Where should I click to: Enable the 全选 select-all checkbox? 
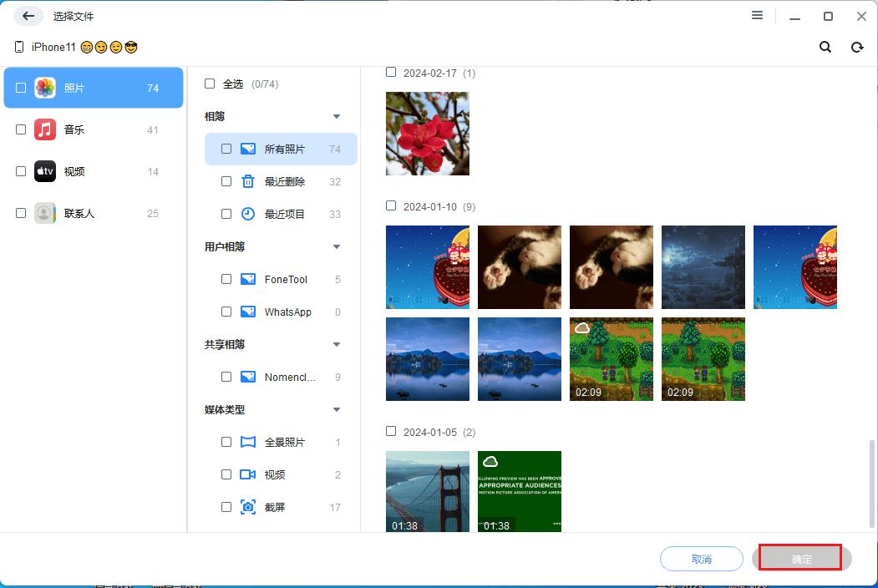click(x=209, y=84)
